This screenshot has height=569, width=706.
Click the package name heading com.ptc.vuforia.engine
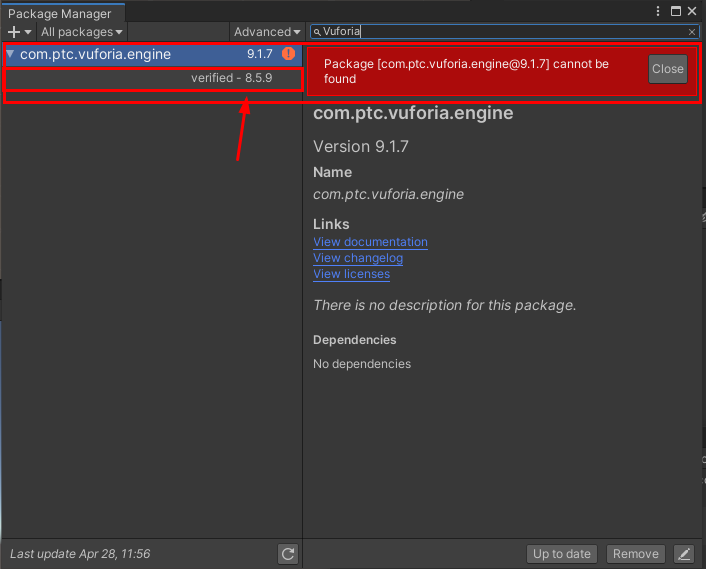413,113
